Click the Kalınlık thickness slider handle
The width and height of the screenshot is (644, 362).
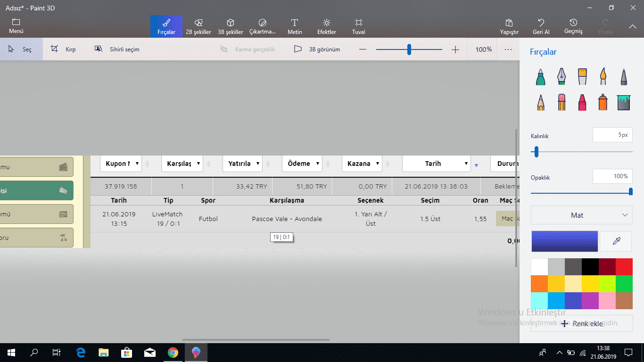tap(536, 152)
